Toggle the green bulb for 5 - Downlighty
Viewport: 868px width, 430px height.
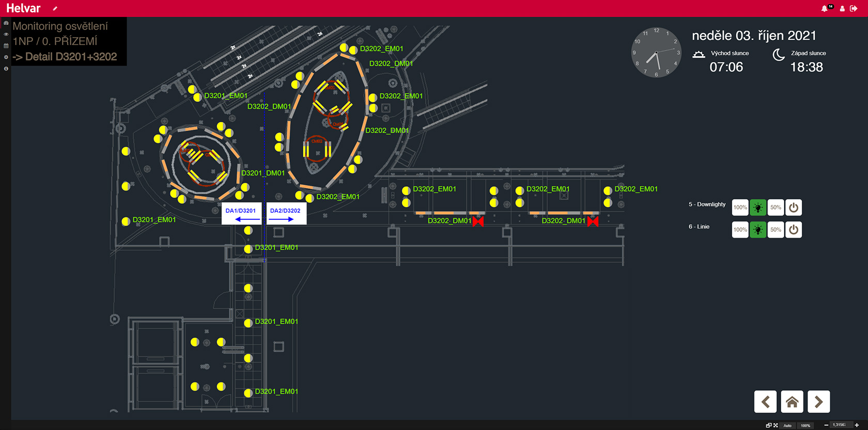click(x=758, y=208)
